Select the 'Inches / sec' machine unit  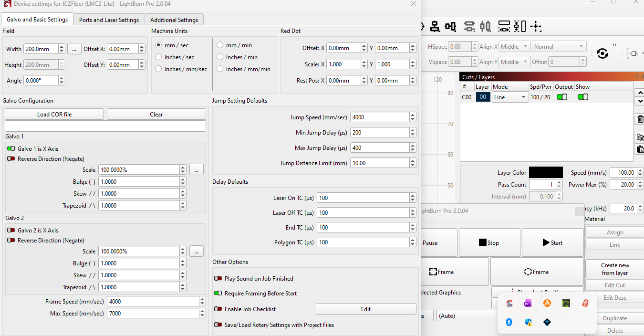click(x=158, y=57)
